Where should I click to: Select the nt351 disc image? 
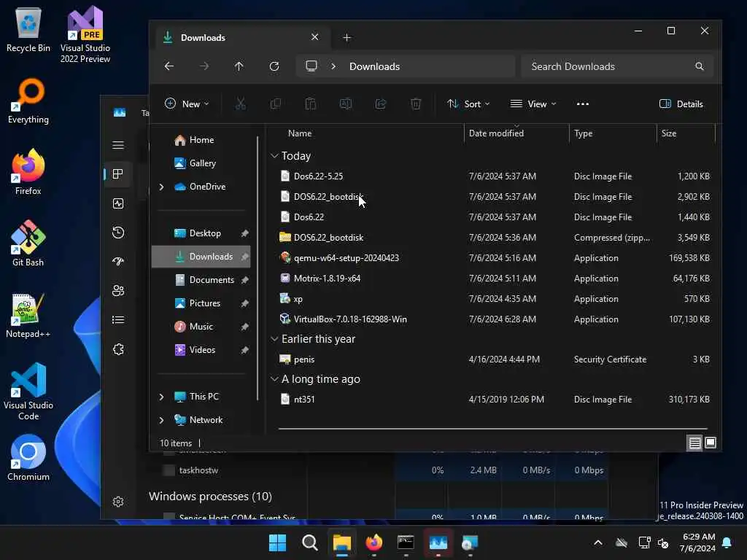pyautogui.click(x=304, y=400)
